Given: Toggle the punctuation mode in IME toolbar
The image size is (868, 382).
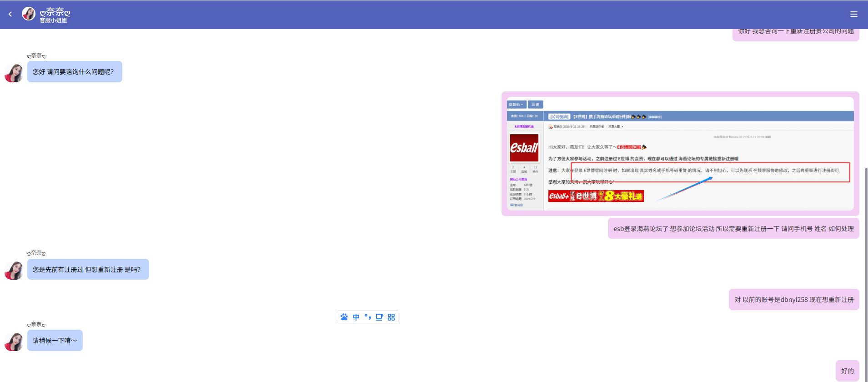Looking at the screenshot, I should (368, 317).
